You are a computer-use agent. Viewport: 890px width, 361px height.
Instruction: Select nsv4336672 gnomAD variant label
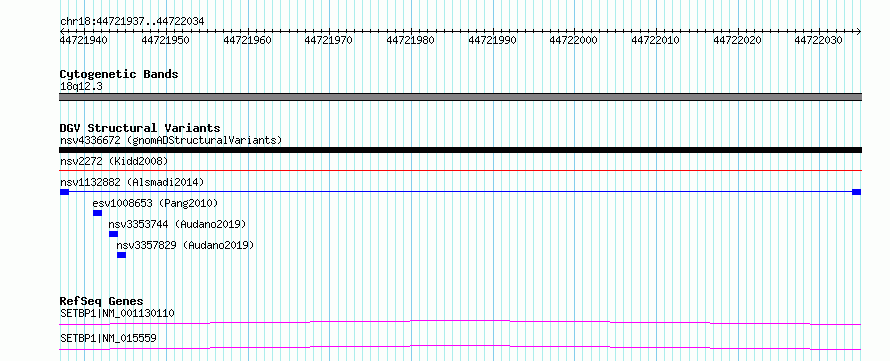[171, 140]
